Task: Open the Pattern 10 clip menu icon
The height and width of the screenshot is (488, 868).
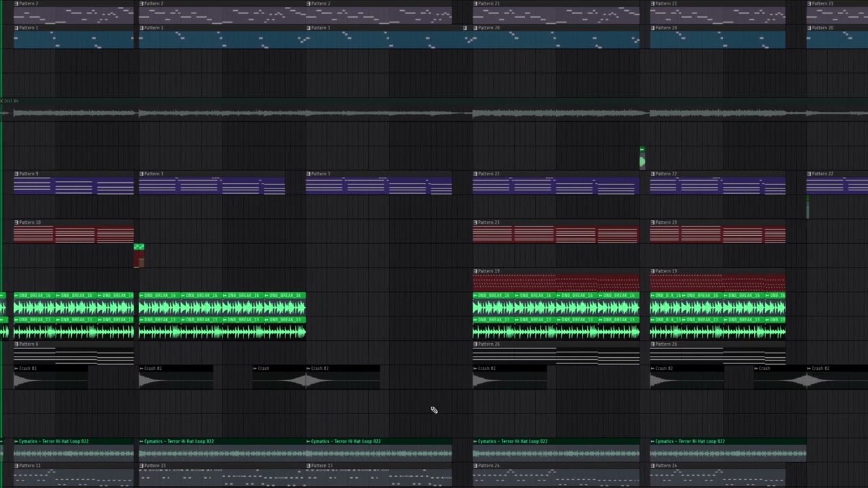Action: [x=16, y=223]
